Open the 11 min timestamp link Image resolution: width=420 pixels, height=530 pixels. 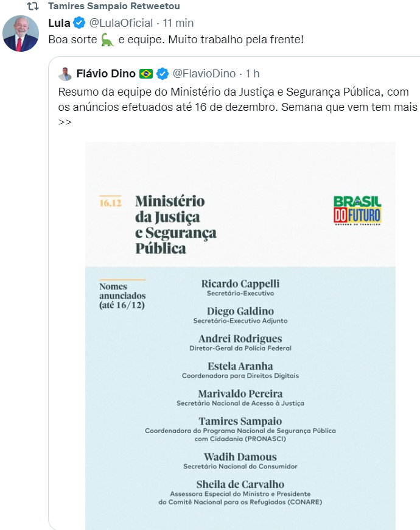[178, 23]
